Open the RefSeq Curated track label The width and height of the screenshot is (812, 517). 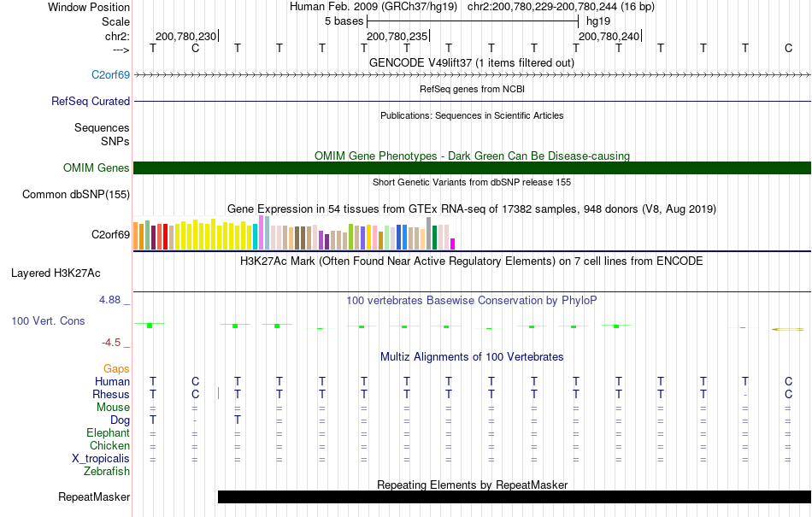[x=90, y=101]
